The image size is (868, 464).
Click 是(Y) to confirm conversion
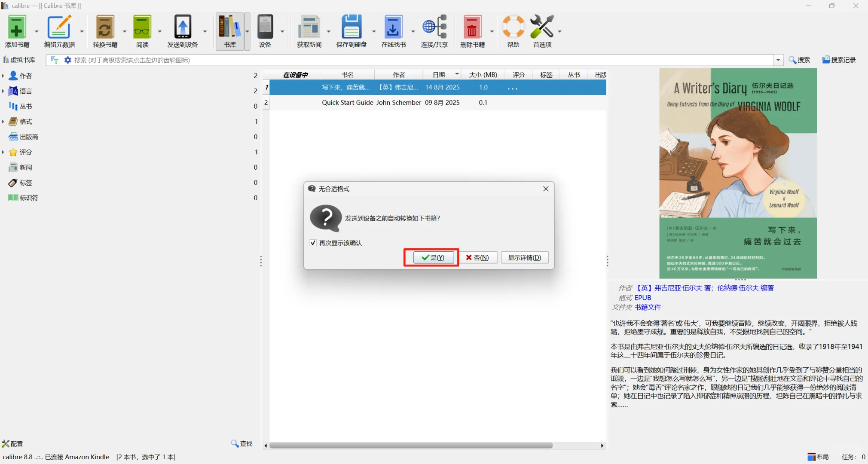click(433, 257)
